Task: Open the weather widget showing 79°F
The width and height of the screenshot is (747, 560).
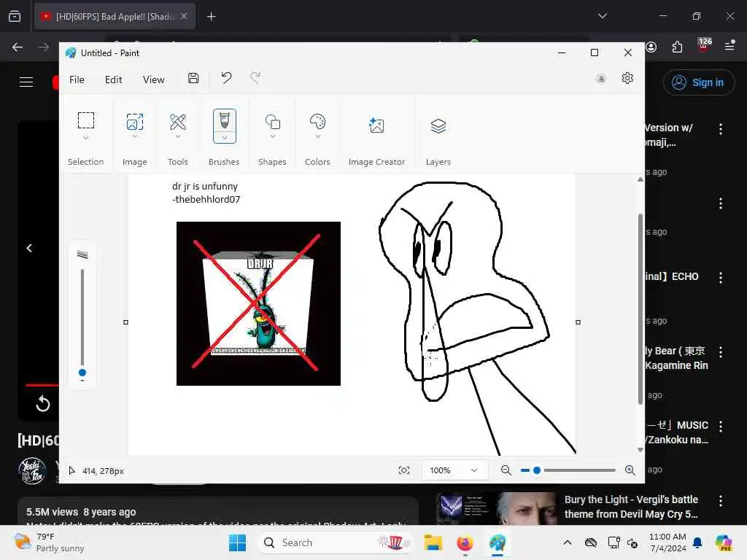Action: tap(49, 542)
